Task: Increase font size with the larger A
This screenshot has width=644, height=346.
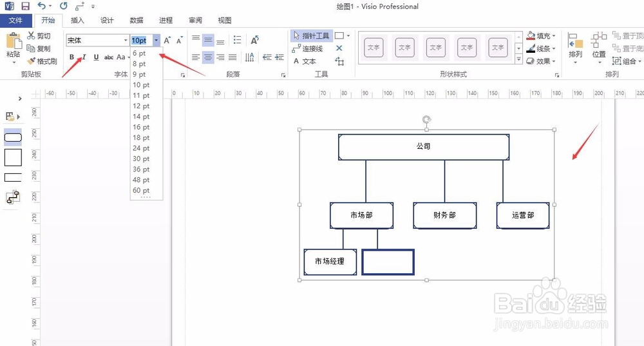Action: pyautogui.click(x=167, y=40)
